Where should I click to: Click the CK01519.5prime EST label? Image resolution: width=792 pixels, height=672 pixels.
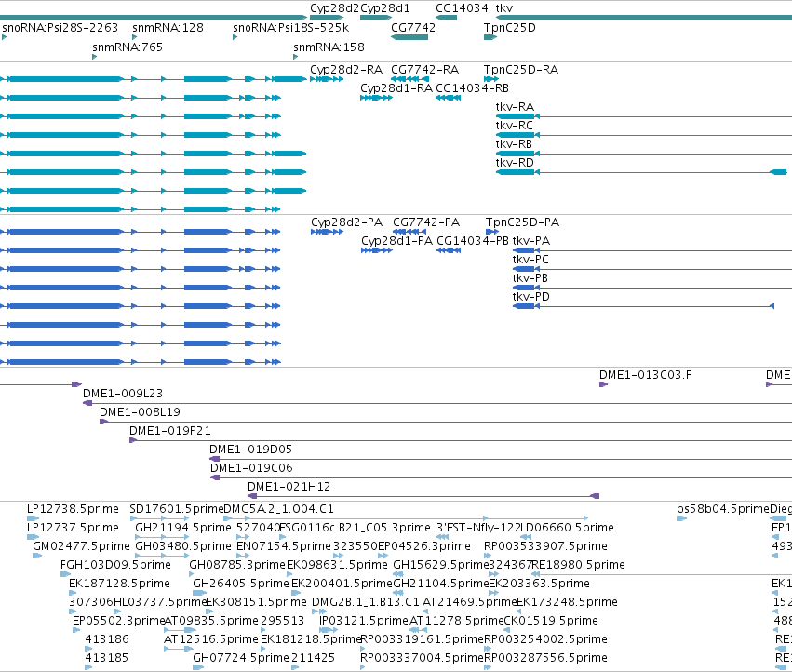click(x=551, y=621)
